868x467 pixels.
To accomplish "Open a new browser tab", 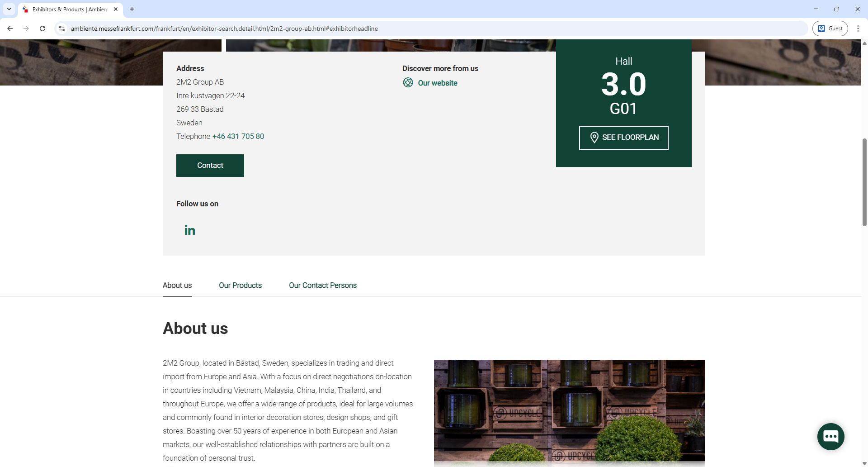I will pos(132,9).
